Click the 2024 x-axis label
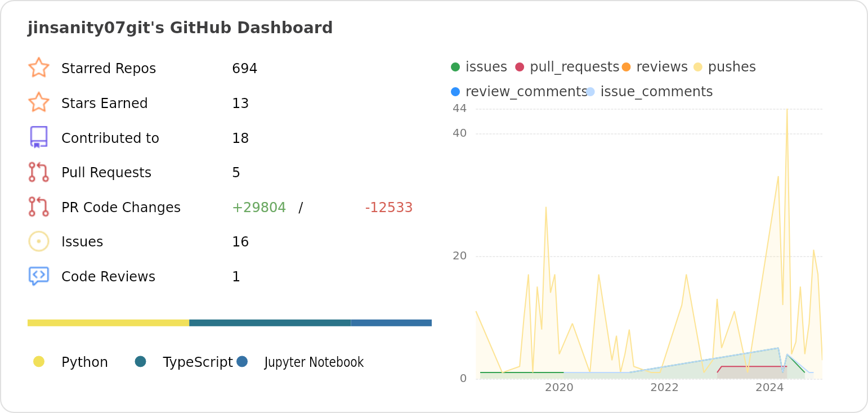This screenshot has height=413, width=868. (769, 387)
